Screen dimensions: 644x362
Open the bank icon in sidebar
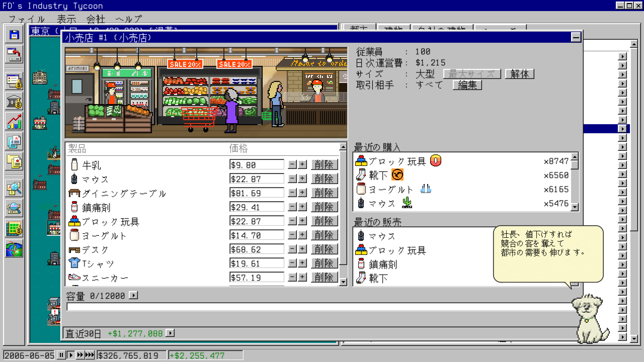coord(14,101)
